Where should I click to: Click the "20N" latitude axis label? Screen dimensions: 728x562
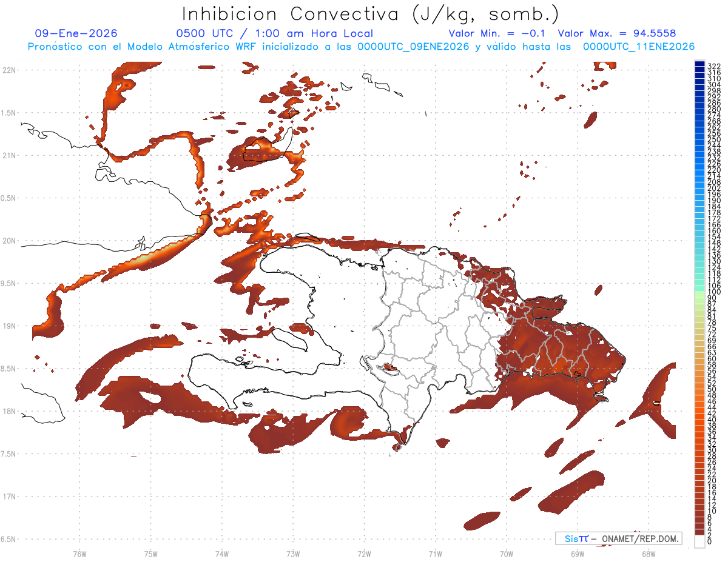point(9,241)
